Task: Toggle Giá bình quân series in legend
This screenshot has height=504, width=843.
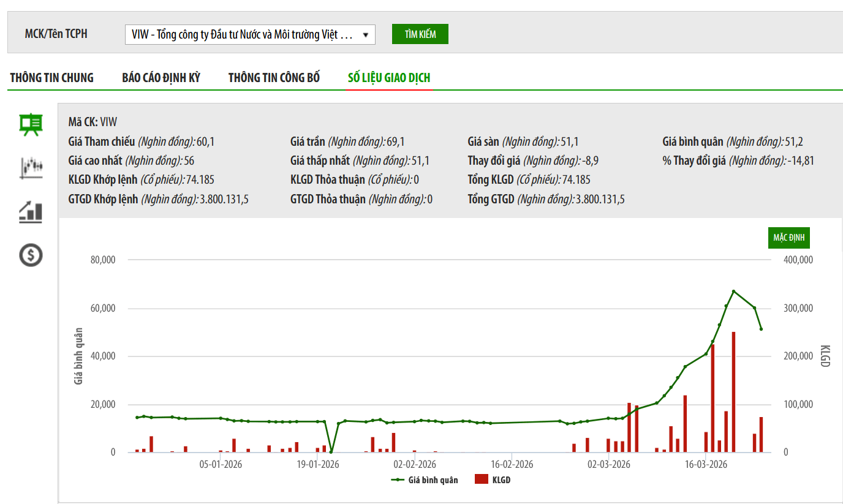Action: pyautogui.click(x=425, y=480)
